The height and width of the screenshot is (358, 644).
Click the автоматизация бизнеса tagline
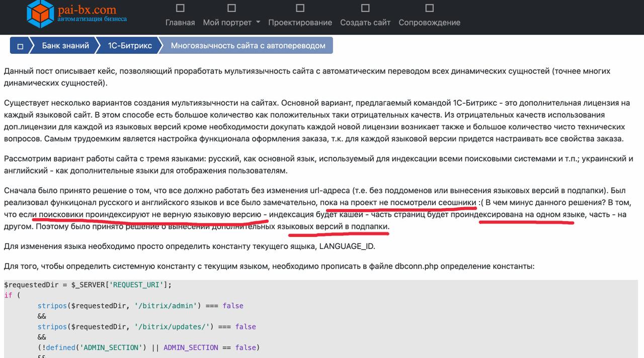pos(92,19)
